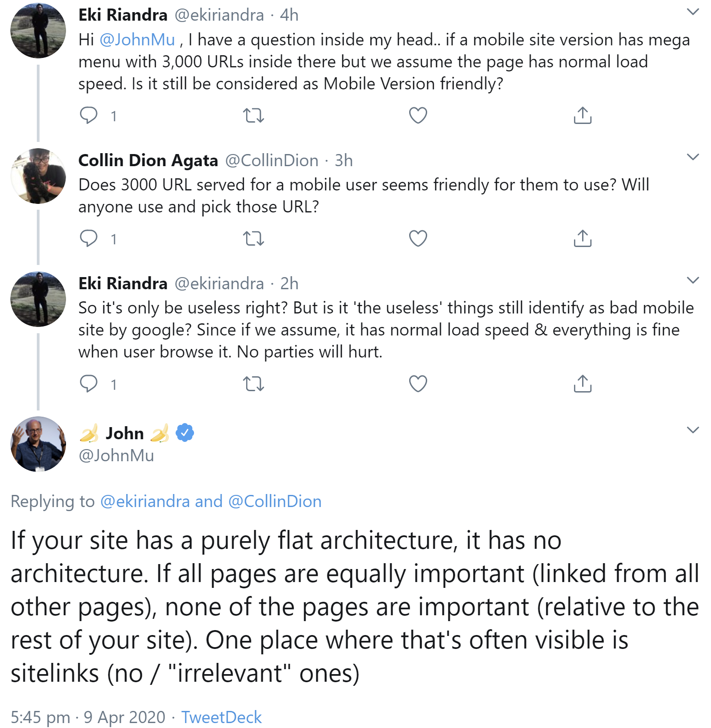Open options chevron on Eki's first tweet

point(693,12)
